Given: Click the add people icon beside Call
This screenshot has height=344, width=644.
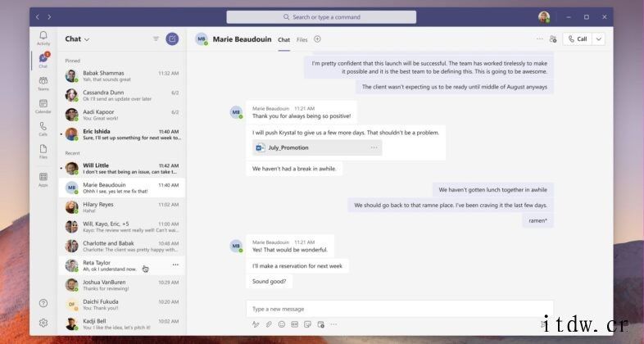Looking at the screenshot, I should [x=552, y=38].
